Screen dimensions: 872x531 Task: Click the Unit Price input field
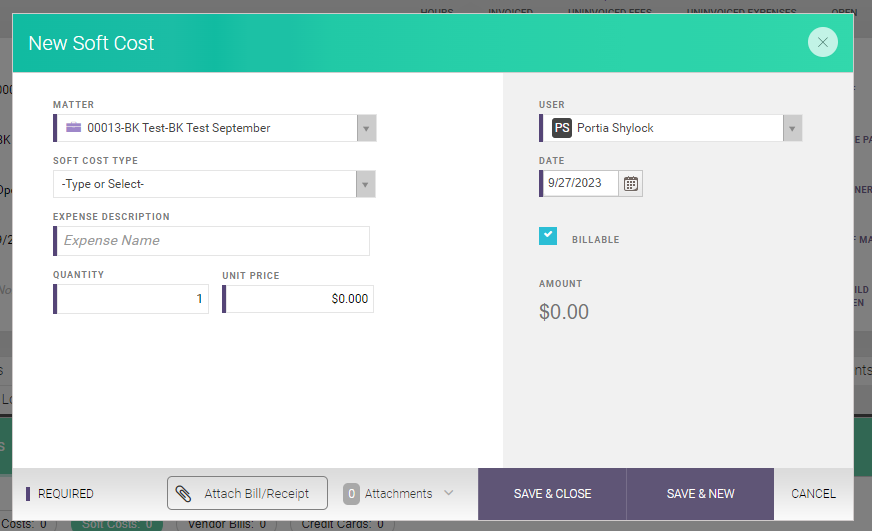pos(298,299)
